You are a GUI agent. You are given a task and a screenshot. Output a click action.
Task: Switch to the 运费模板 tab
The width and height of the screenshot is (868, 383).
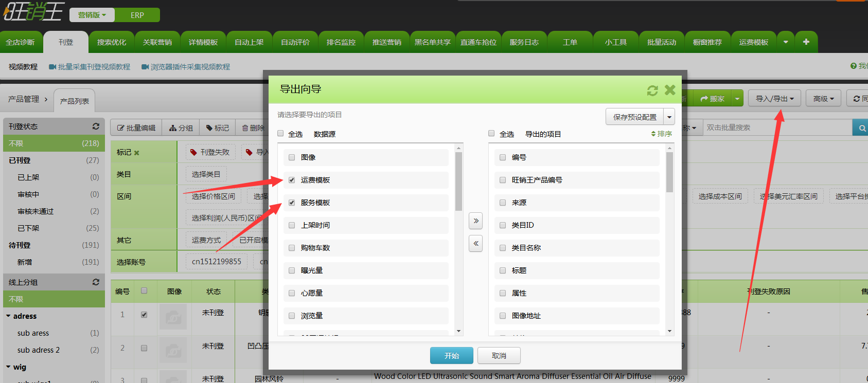[x=754, y=42]
